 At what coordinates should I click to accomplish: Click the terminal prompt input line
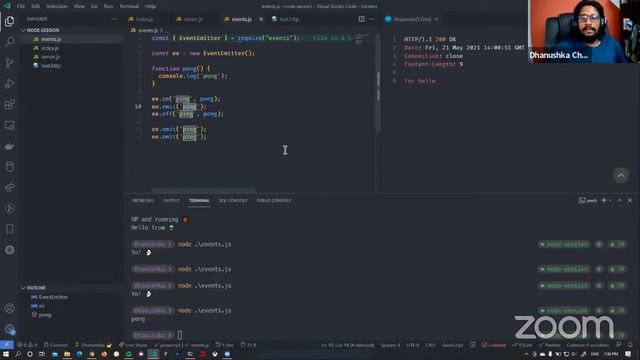tap(180, 335)
